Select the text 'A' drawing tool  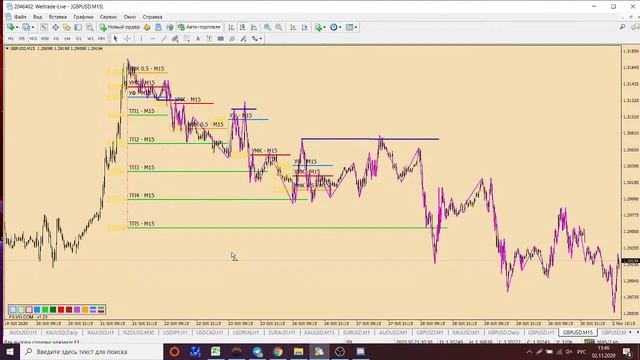pyautogui.click(x=198, y=39)
